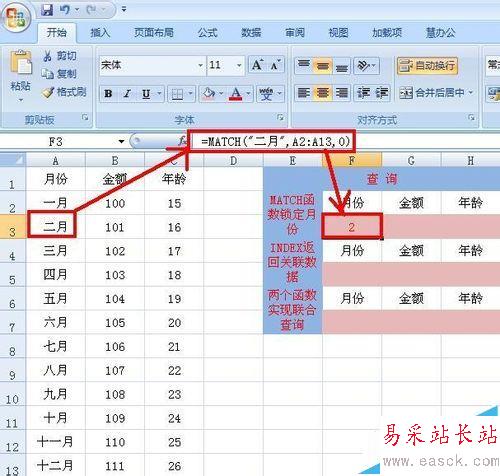Open the 页面布局 tab
This screenshot has height=476, width=500.
click(154, 33)
